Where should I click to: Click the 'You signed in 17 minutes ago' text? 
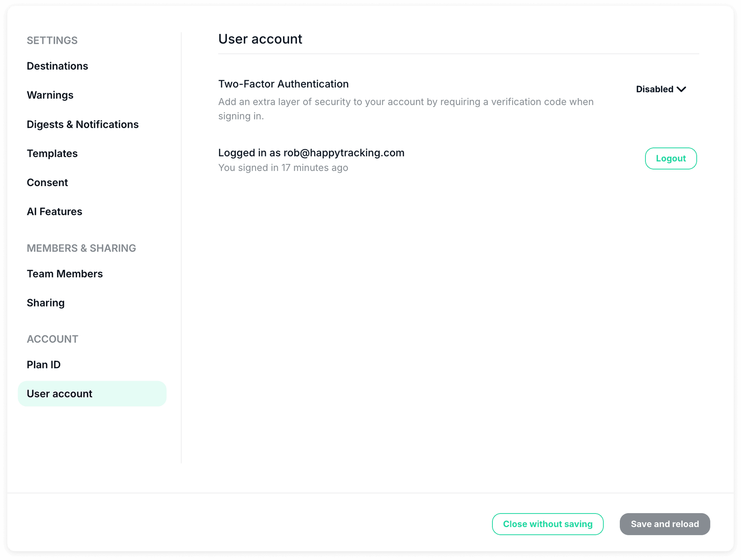(x=283, y=168)
